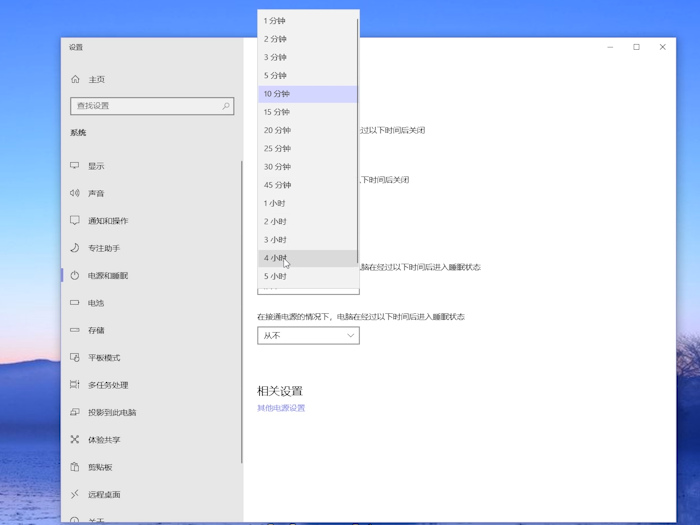Open the 显示 sidebar entry text

(96, 166)
